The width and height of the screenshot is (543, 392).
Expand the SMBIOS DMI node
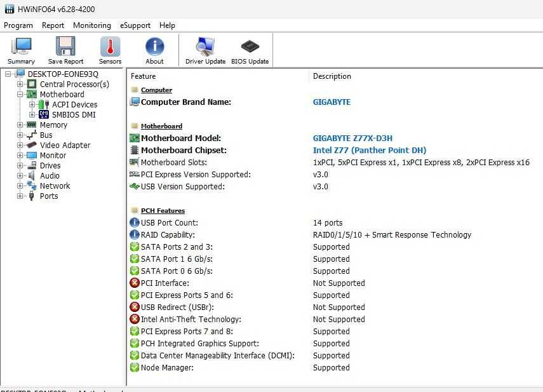click(x=32, y=114)
